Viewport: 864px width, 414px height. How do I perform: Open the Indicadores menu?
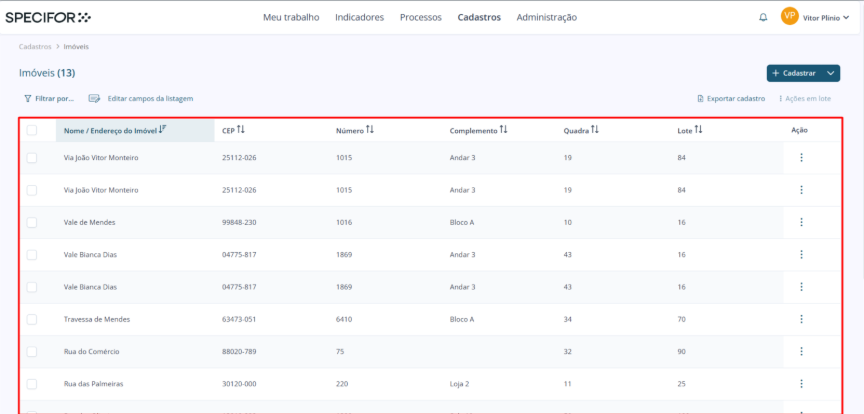click(359, 18)
